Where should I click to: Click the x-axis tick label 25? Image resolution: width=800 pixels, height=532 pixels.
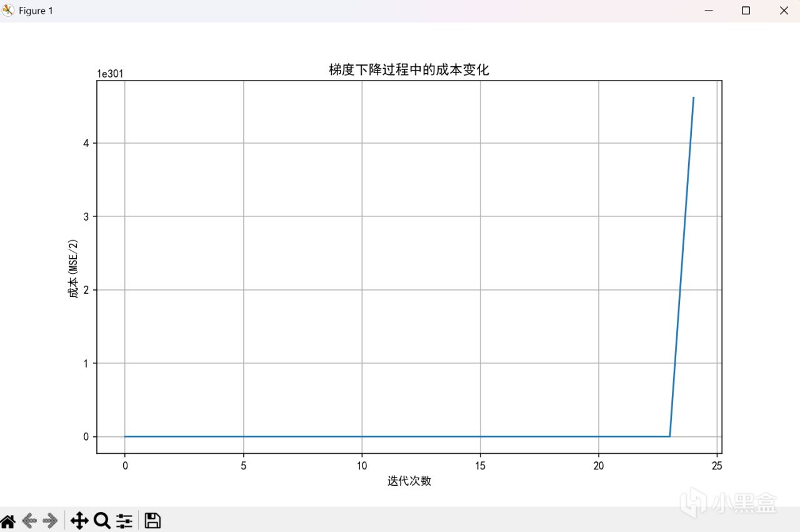coord(717,465)
